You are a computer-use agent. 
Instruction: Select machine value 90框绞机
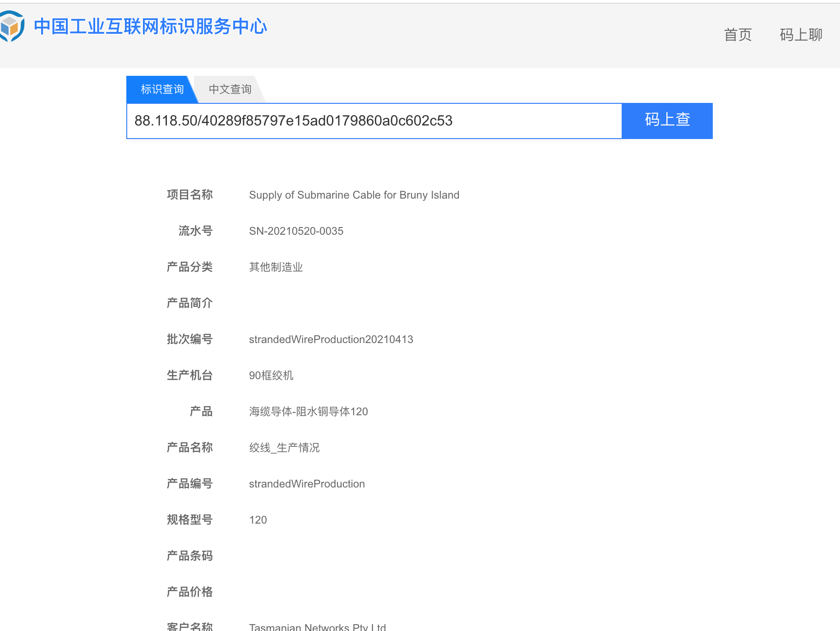coord(271,376)
